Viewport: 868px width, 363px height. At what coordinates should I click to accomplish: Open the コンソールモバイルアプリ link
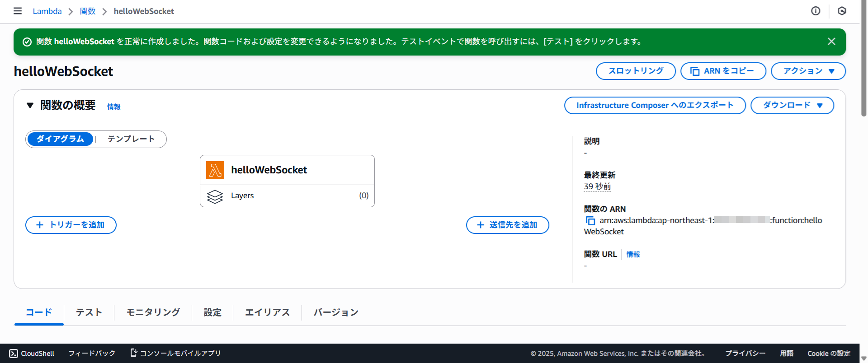pos(175,353)
